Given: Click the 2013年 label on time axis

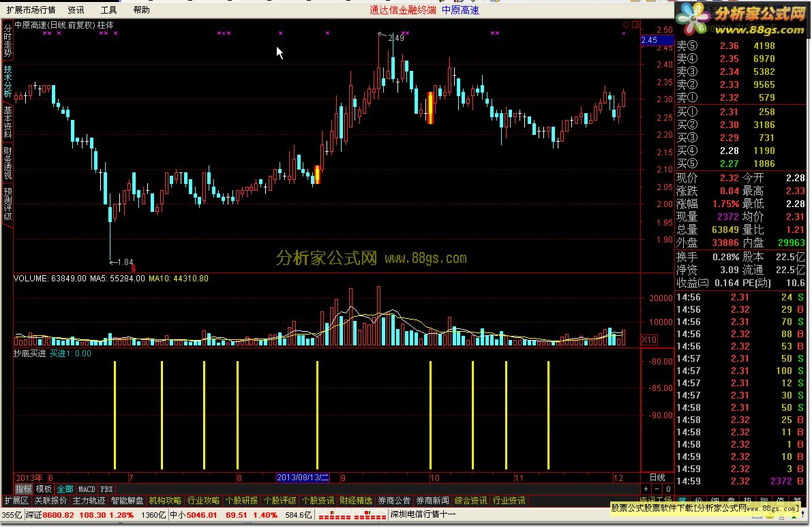Looking at the screenshot, I should [29, 478].
